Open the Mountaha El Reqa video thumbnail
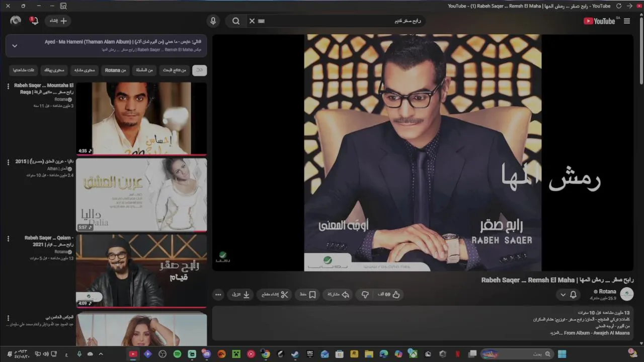 [141, 119]
